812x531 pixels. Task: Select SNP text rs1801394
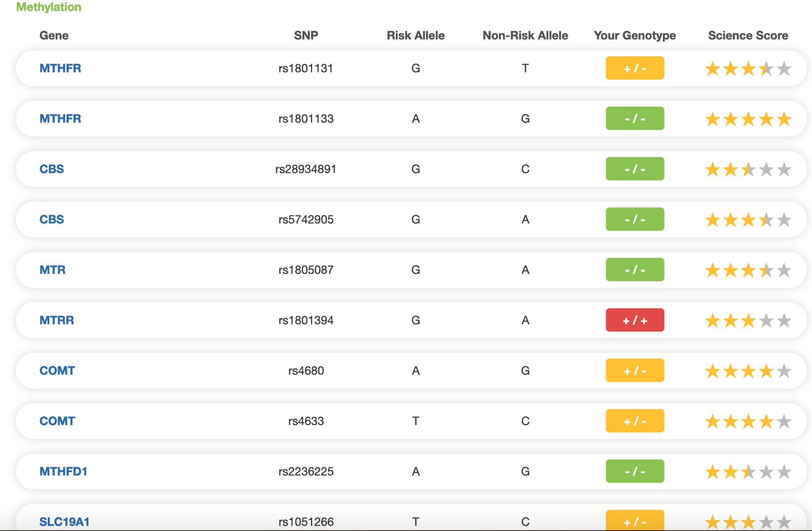[306, 320]
